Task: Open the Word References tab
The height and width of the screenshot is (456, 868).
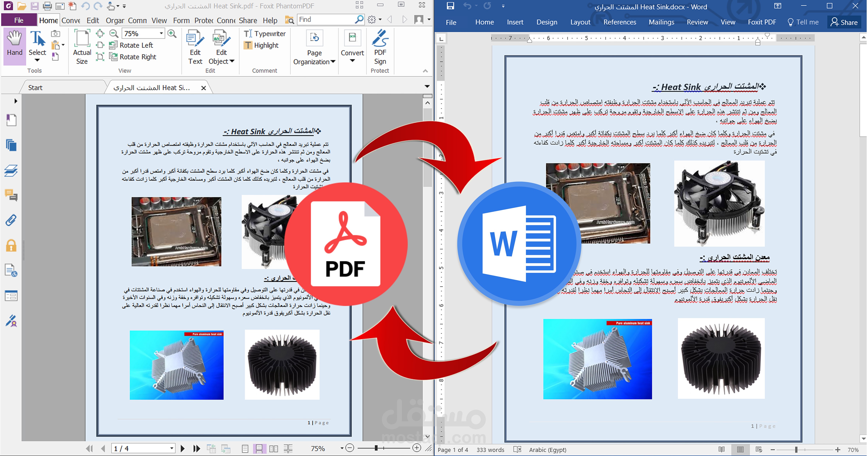Action: [620, 22]
